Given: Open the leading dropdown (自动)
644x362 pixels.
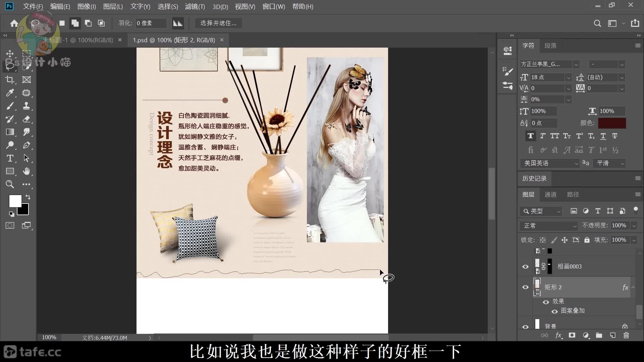Looking at the screenshot, I should (x=622, y=78).
